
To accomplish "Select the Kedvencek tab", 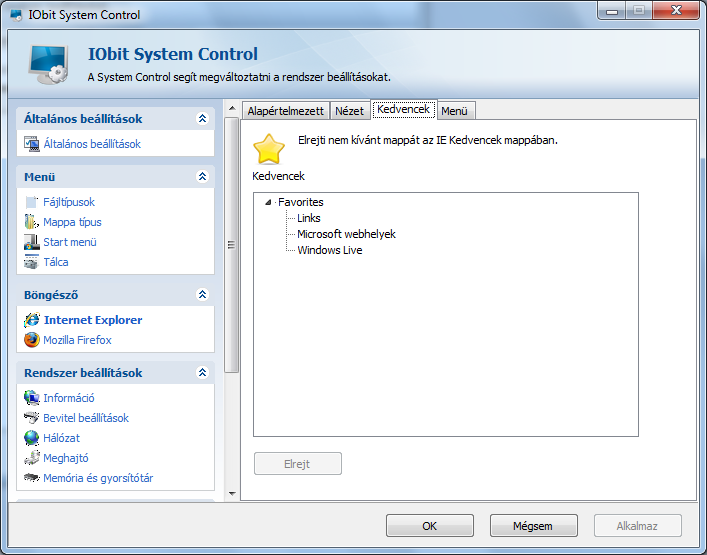I will (404, 110).
